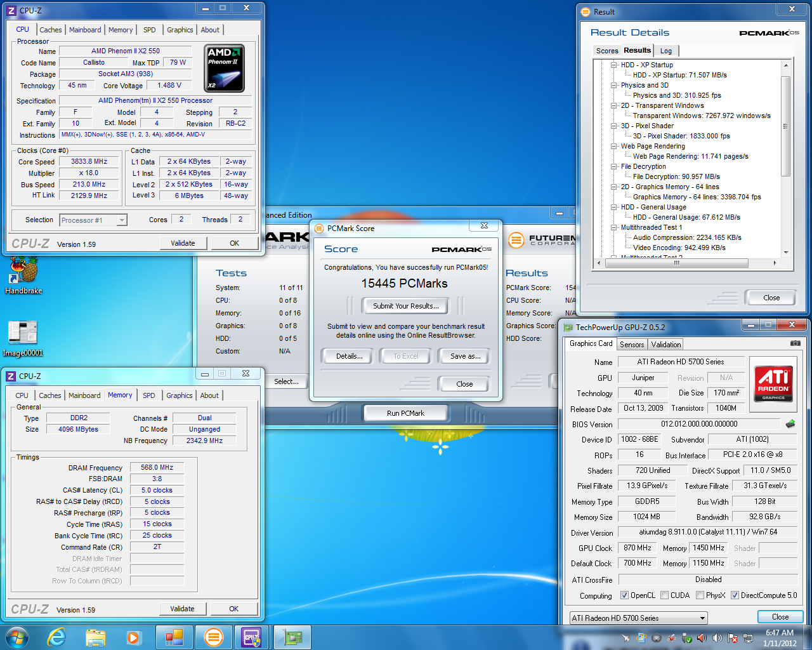Click Submit Your Results button
Viewport: 812px width, 650px height.
pos(405,306)
